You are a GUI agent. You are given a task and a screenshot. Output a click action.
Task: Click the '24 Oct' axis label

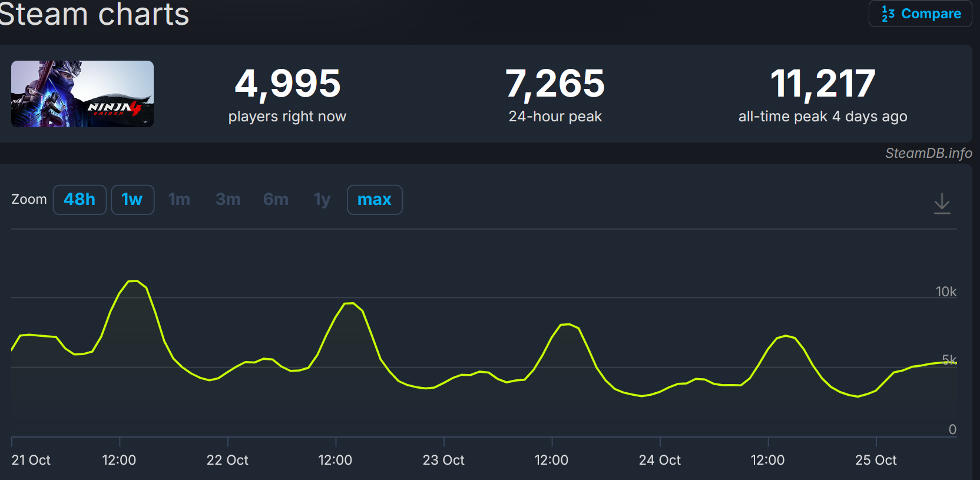pos(660,460)
